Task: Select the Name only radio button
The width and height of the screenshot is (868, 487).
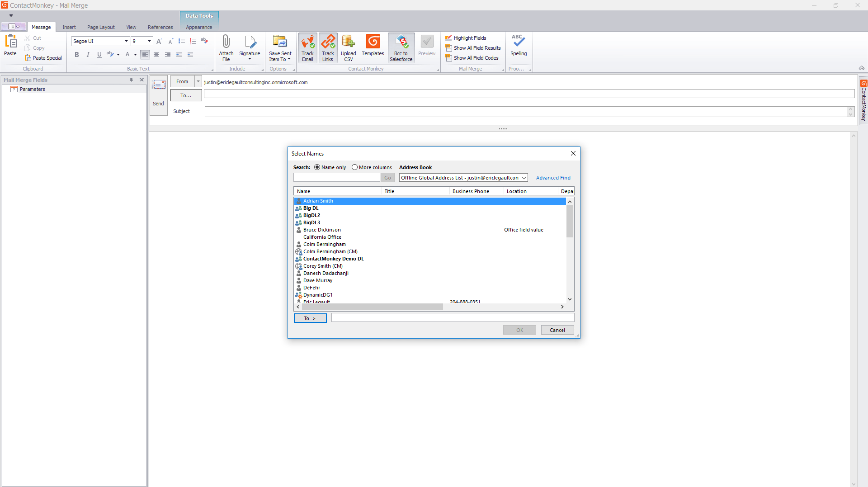Action: [318, 167]
